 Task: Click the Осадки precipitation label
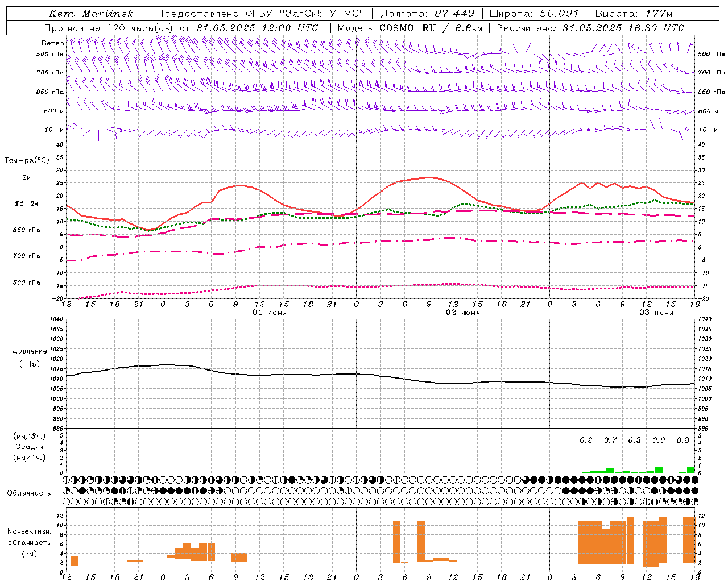coord(29,447)
